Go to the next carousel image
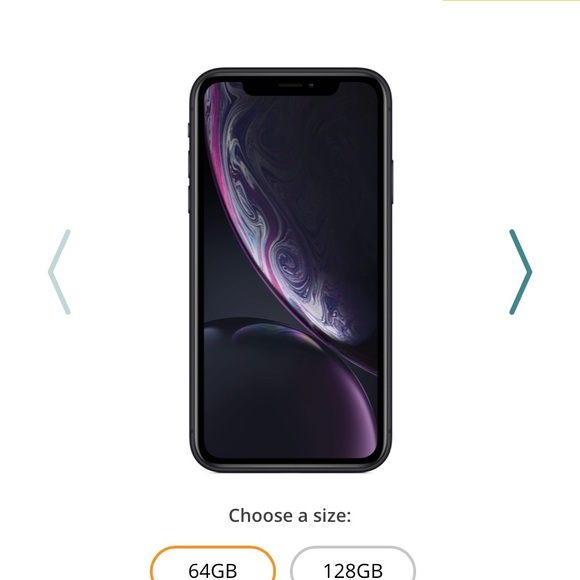The image size is (580, 580). (520, 272)
